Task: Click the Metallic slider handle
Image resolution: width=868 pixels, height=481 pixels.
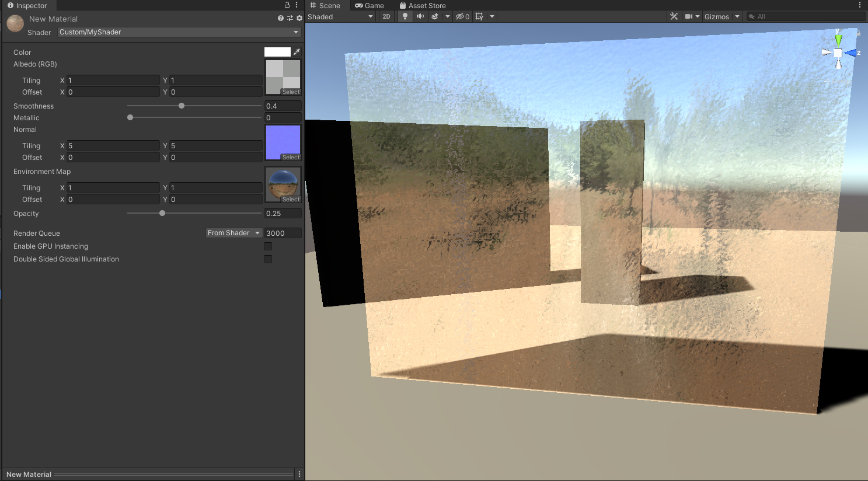Action: tap(130, 117)
